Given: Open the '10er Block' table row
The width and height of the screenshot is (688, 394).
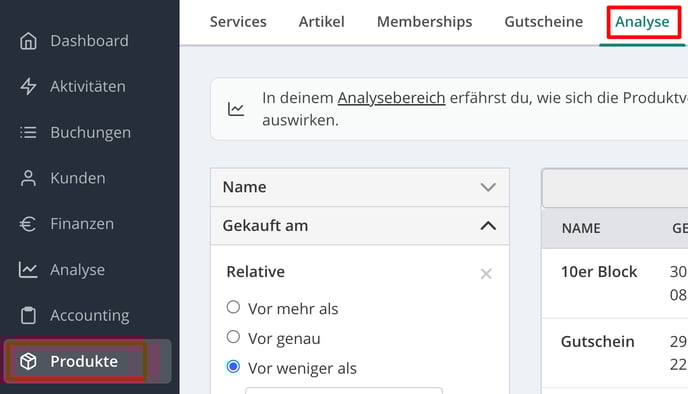Looking at the screenshot, I should click(615, 283).
